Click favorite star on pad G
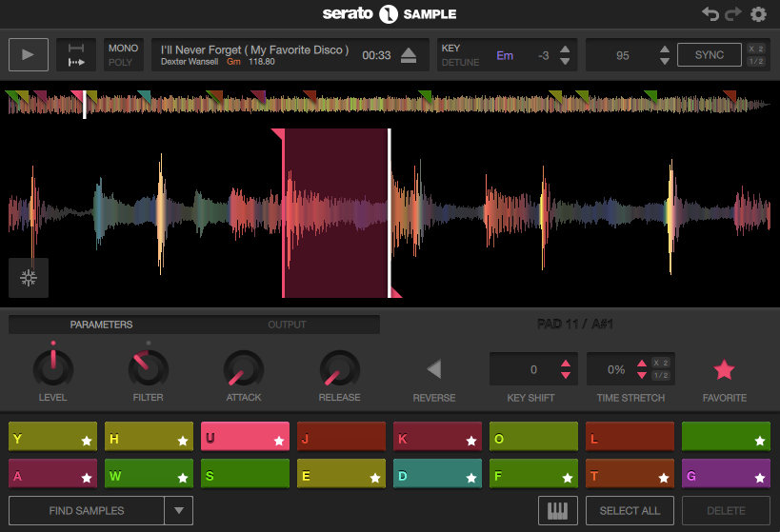The height and width of the screenshot is (532, 780). [x=760, y=478]
